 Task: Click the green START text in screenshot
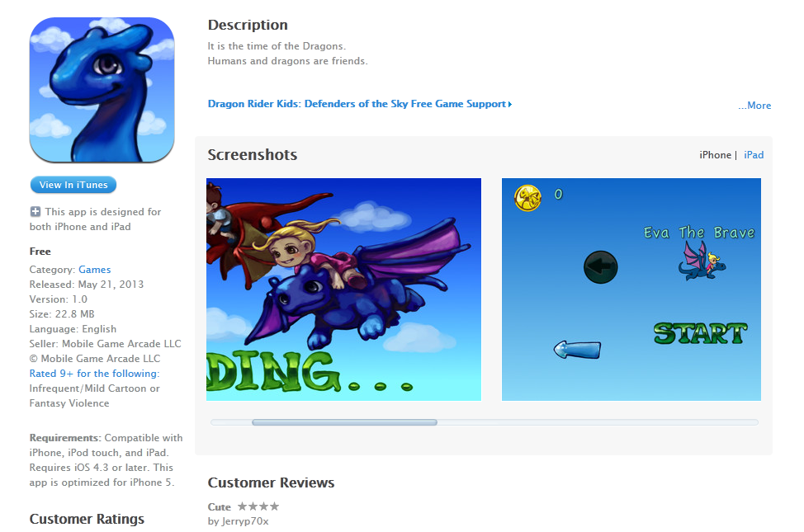click(x=701, y=333)
